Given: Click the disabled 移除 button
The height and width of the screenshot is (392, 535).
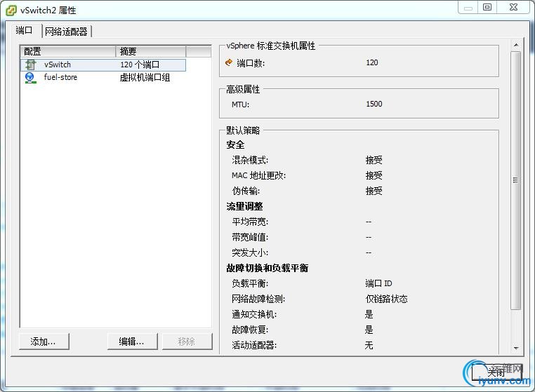Looking at the screenshot, I should (187, 342).
